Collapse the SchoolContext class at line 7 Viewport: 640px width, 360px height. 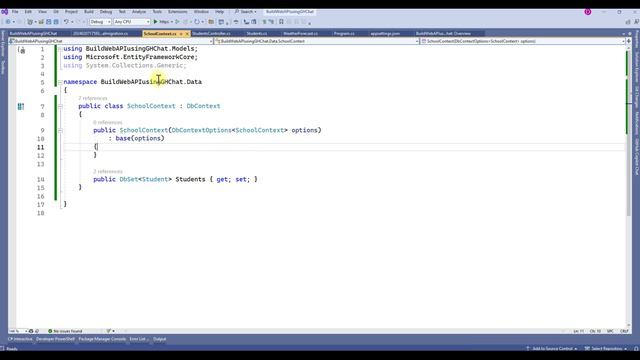tap(60, 106)
